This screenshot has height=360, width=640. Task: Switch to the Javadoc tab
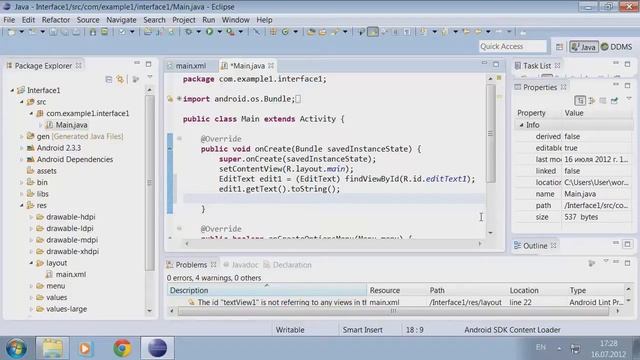(x=241, y=265)
